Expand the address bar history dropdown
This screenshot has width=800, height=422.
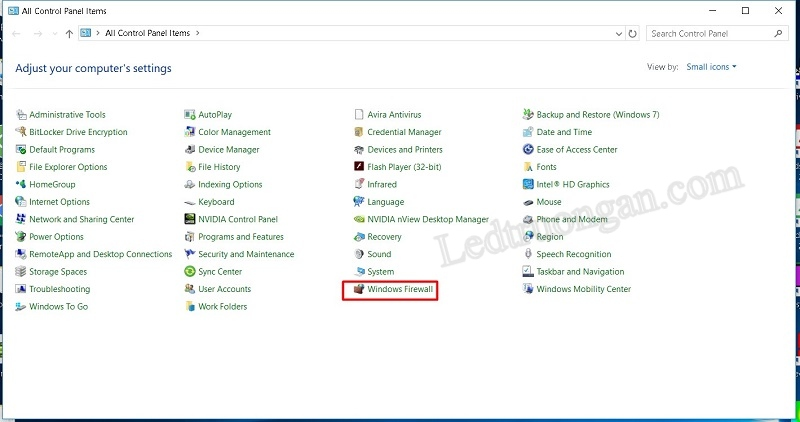point(616,33)
